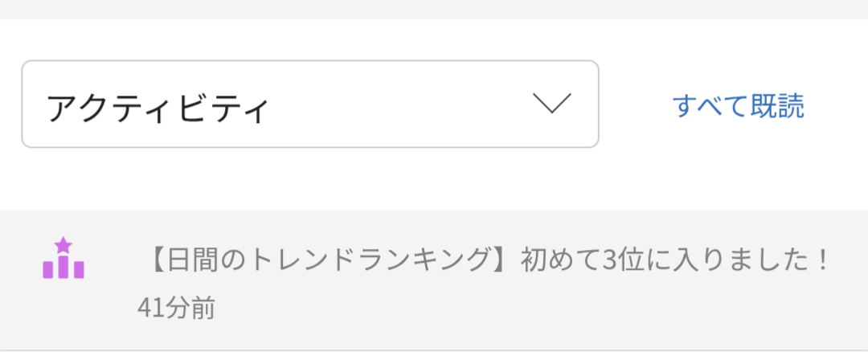Screen dimensions: 868x360
Task: Click the アクティビティ label text
Action: (x=158, y=108)
